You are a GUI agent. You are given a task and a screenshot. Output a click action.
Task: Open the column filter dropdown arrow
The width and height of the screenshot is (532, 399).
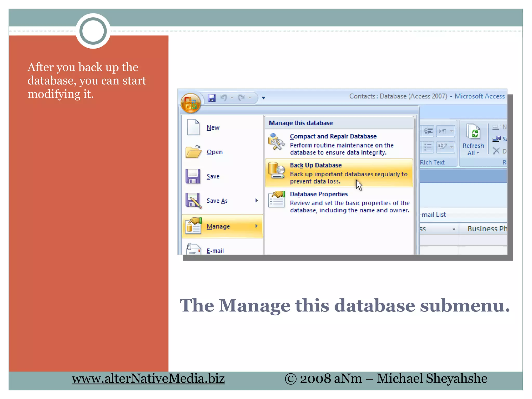(454, 229)
